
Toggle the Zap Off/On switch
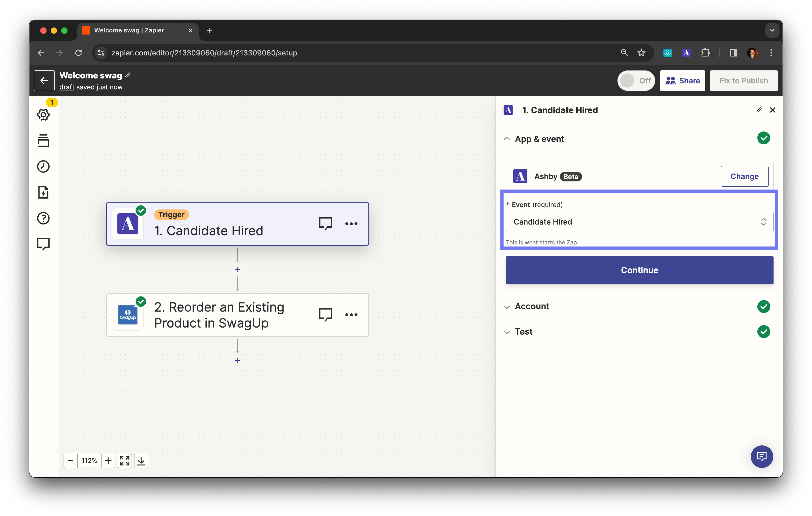tap(637, 80)
